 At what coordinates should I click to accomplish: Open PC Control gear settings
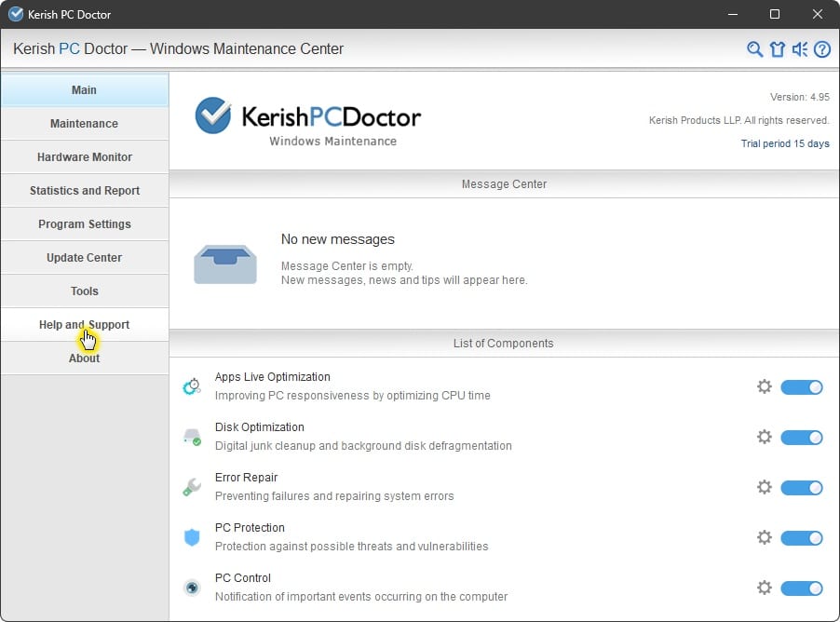(x=765, y=588)
